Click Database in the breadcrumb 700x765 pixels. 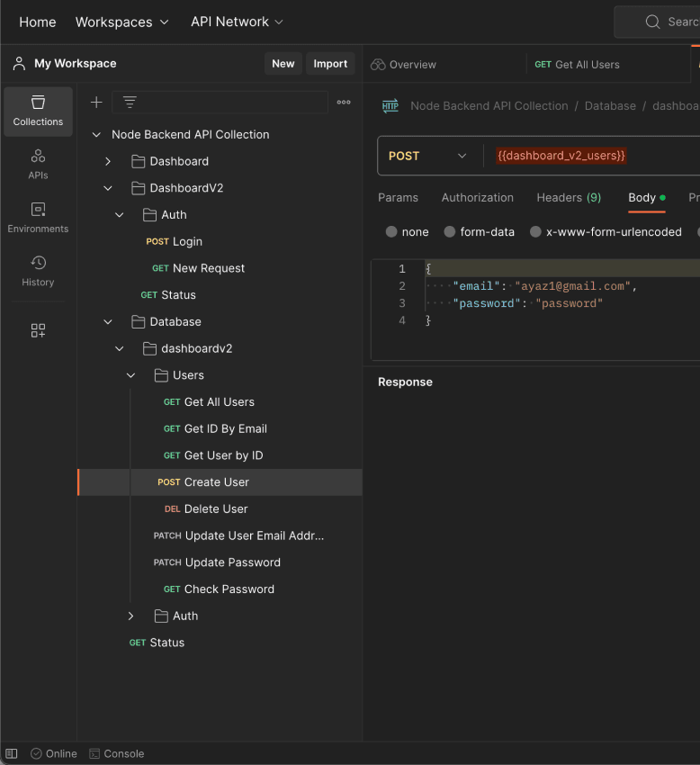click(x=610, y=106)
